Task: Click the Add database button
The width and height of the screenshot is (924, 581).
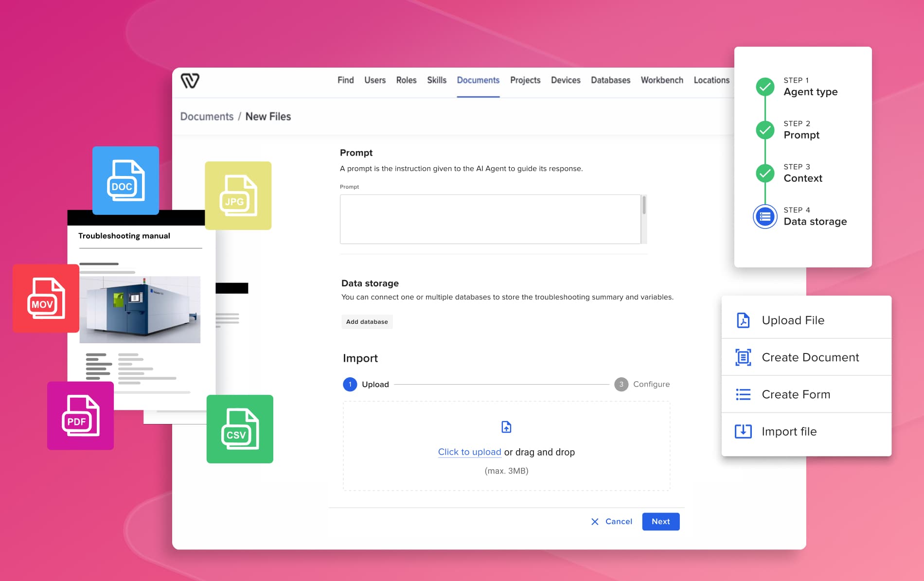Action: (x=367, y=321)
